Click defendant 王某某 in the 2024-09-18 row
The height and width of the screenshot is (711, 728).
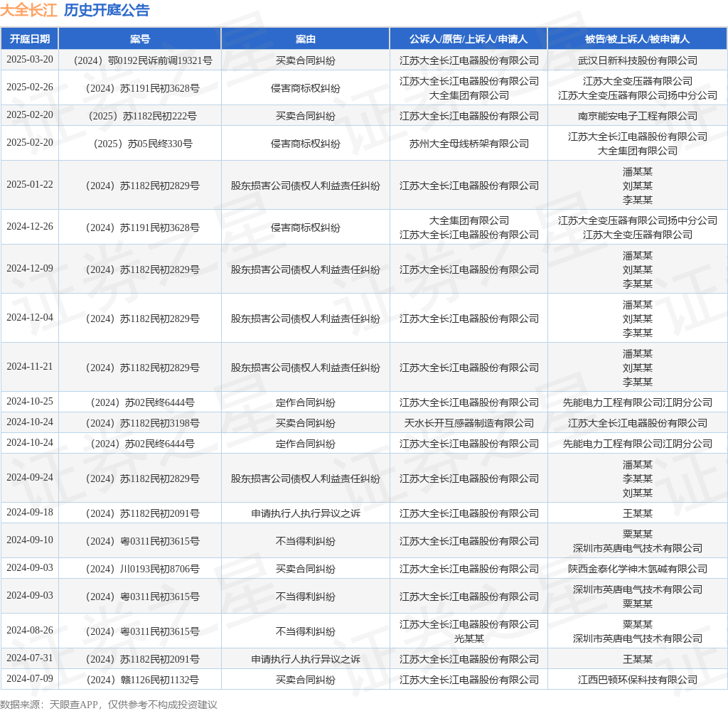638,513
